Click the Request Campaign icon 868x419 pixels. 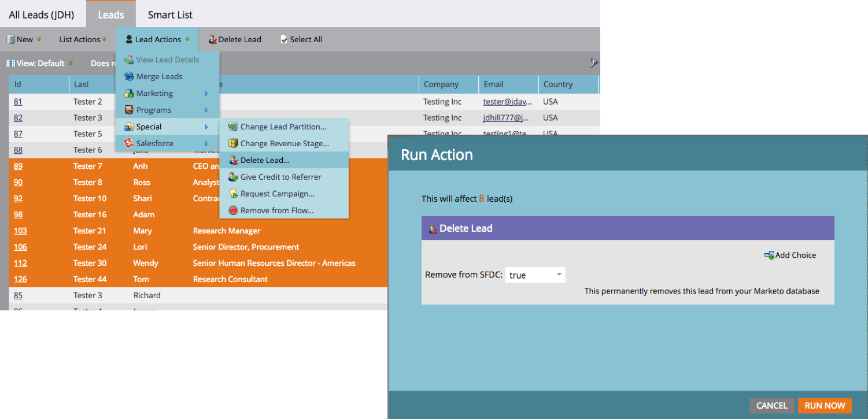pyautogui.click(x=233, y=194)
